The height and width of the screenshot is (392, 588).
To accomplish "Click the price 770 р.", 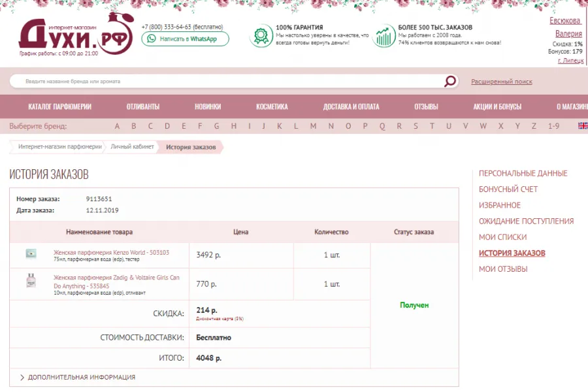I will point(206,284).
